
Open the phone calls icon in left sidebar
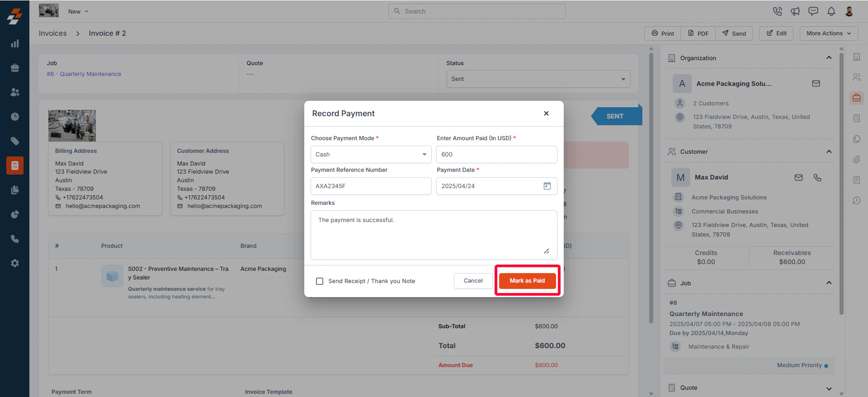15,239
